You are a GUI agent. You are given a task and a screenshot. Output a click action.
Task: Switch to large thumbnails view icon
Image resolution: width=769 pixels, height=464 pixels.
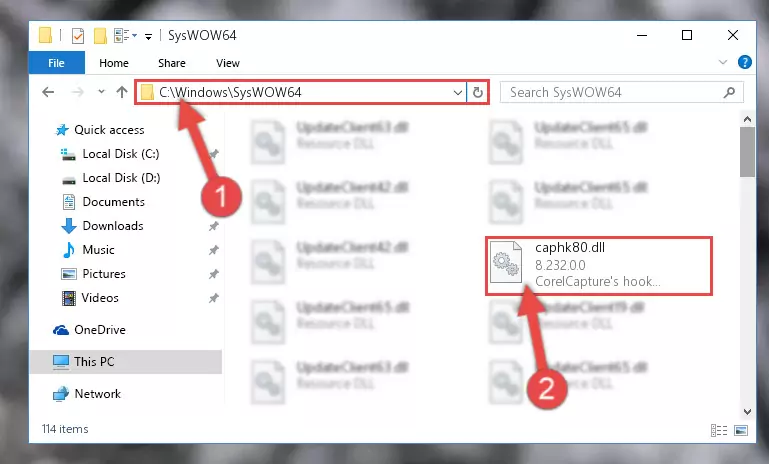(741, 430)
